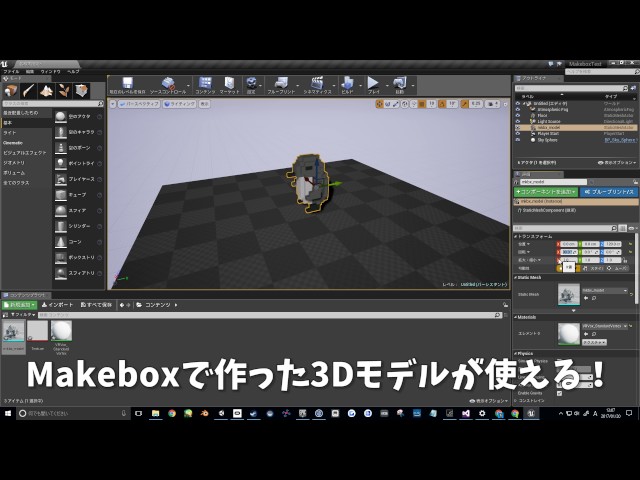This screenshot has height=480, width=640.
Task: Toggle the Enable Gravity checkbox
Action: coord(559,393)
